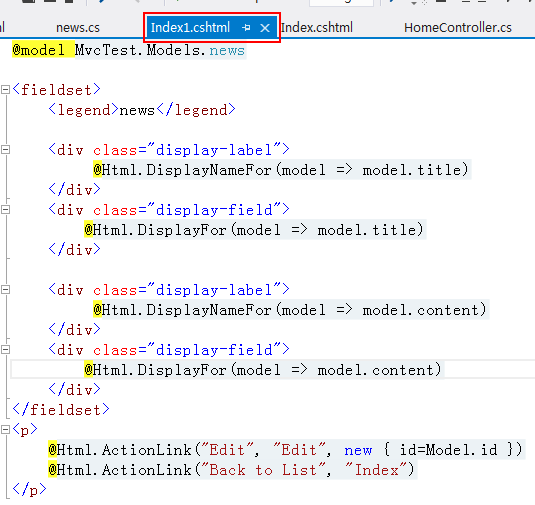
Task: Switch to the HomeController.cs tab
Action: [458, 28]
